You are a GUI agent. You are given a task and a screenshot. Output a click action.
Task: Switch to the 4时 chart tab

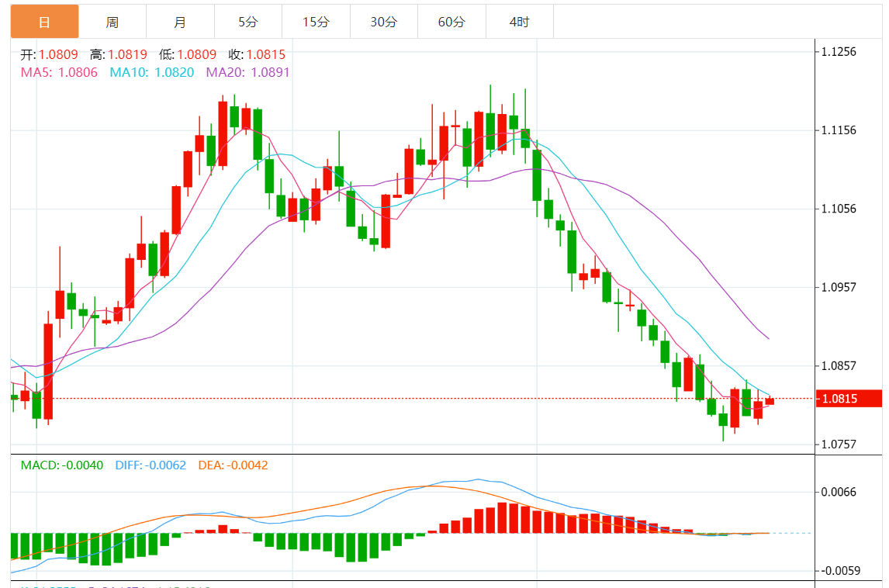pyautogui.click(x=519, y=22)
